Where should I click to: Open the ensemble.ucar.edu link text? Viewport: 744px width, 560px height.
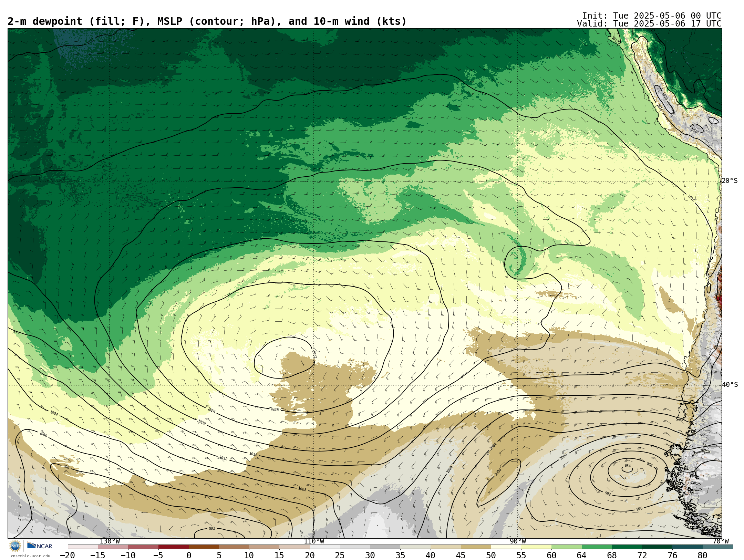click(x=30, y=556)
